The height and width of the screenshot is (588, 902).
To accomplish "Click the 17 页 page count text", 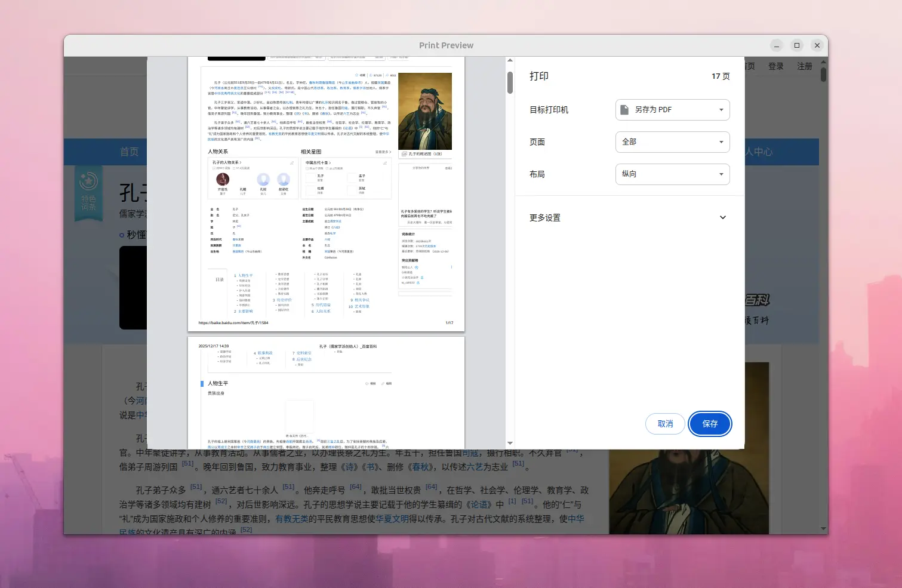I will [721, 76].
